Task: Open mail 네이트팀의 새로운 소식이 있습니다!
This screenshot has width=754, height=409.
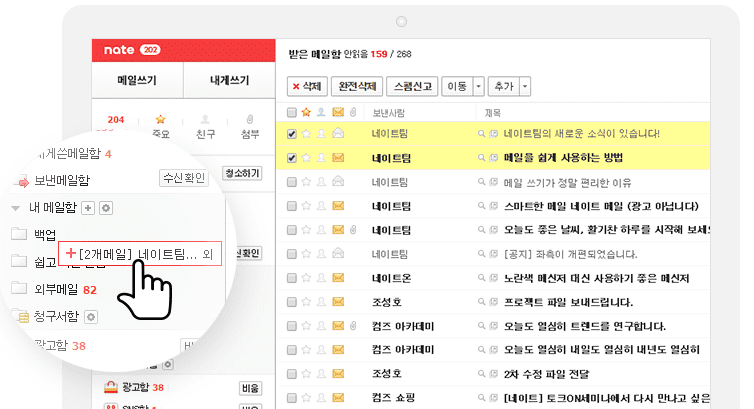Action: 581,134
